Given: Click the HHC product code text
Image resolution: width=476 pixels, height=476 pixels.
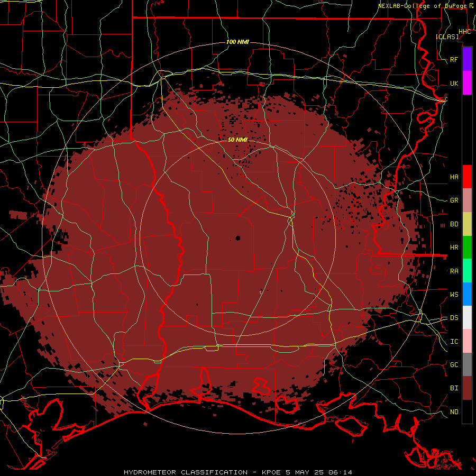Looking at the screenshot, I should tap(465, 32).
